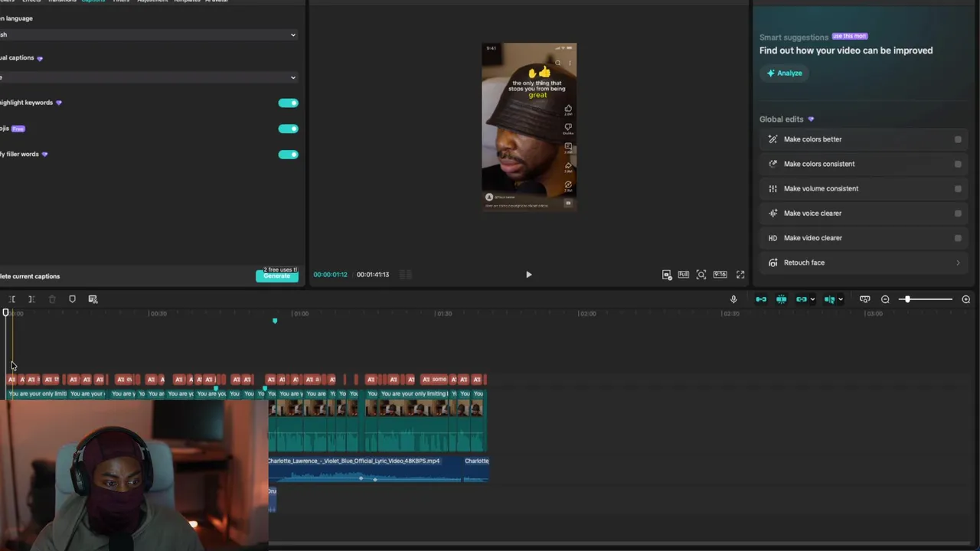
Task: Toggle the Highlight keywords switch
Action: 288,103
